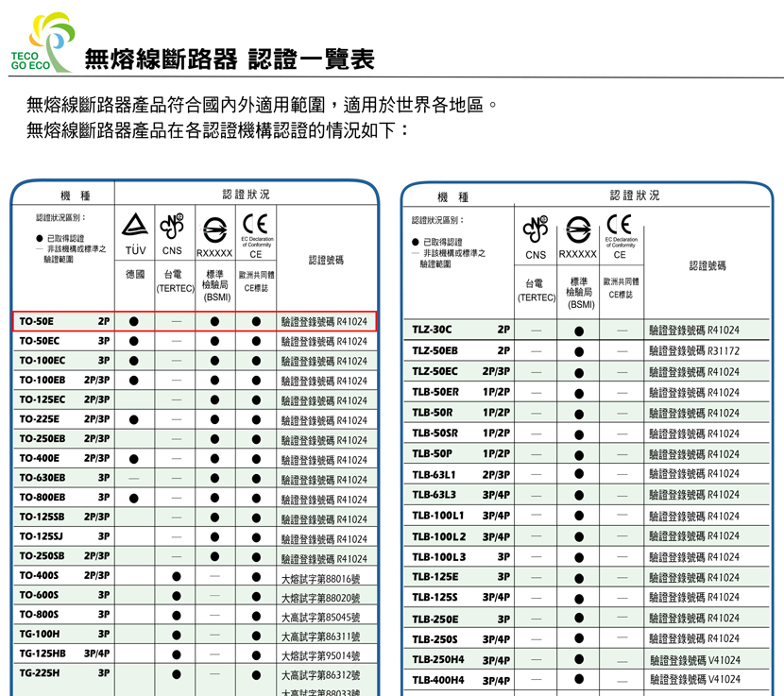784x696 pixels.
Task: Click certificate code "驗證登錄號碼 R31172"
Action: click(694, 351)
